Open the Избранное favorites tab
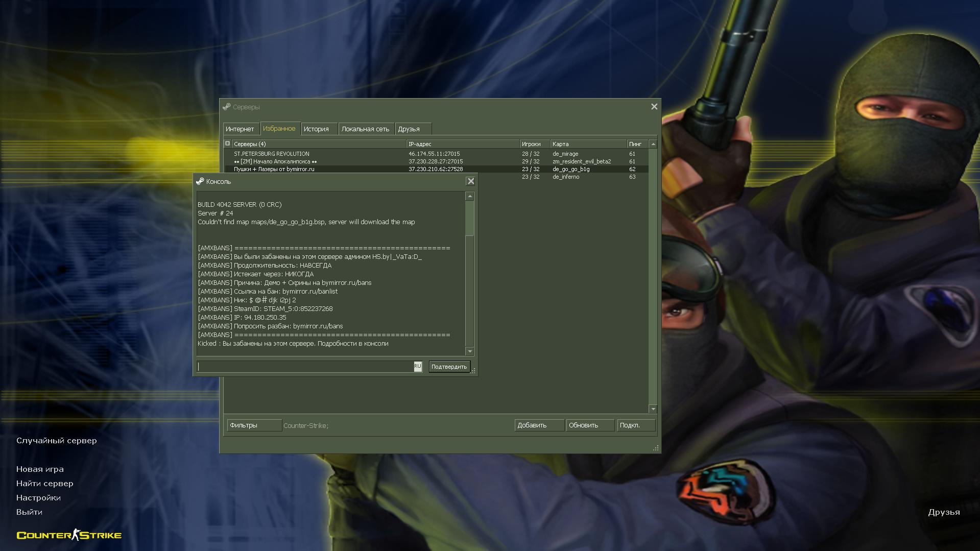 279,129
